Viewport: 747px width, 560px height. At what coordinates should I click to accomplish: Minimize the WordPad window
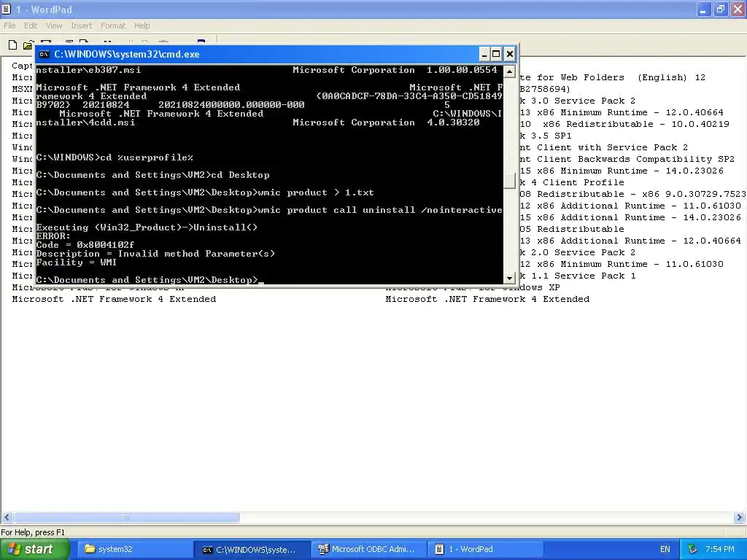tap(703, 9)
